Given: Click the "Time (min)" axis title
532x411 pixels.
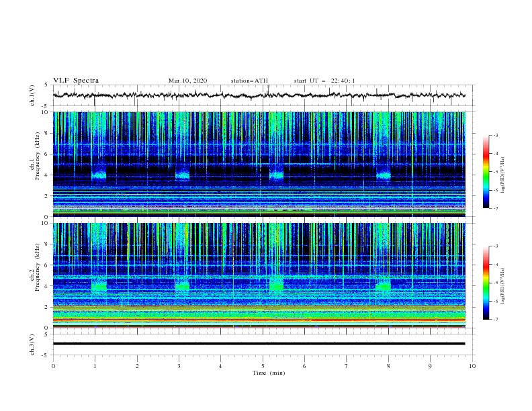Looking at the screenshot, I should (x=269, y=373).
